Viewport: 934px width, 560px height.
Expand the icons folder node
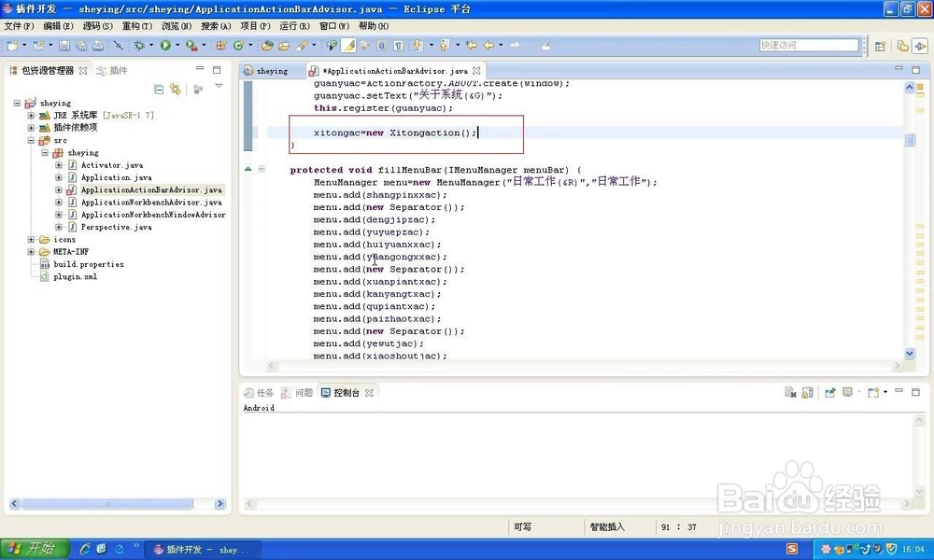[31, 239]
